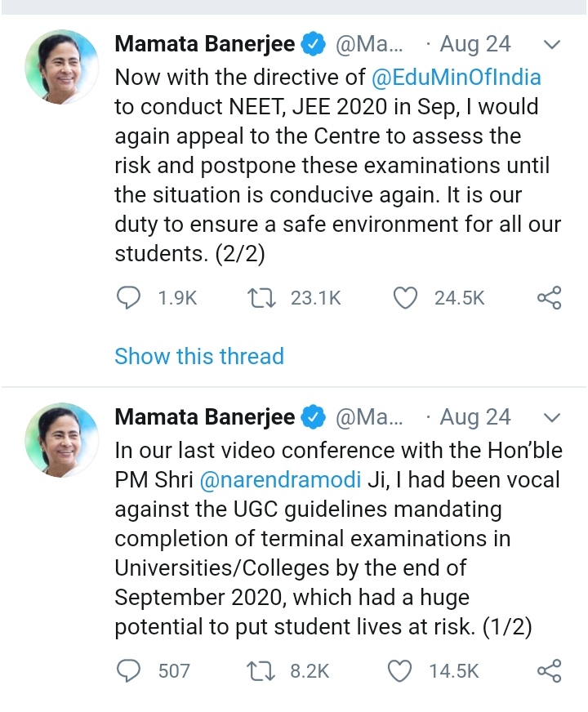Reply to the NEET, JEE 2020 tweet
The height and width of the screenshot is (712, 588).
(x=129, y=299)
